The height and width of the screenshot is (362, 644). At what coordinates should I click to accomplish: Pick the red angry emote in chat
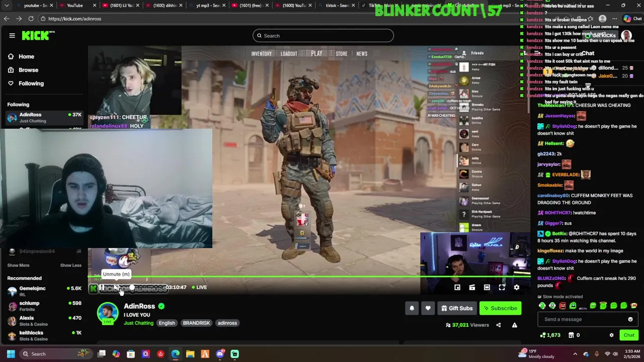coord(562,306)
